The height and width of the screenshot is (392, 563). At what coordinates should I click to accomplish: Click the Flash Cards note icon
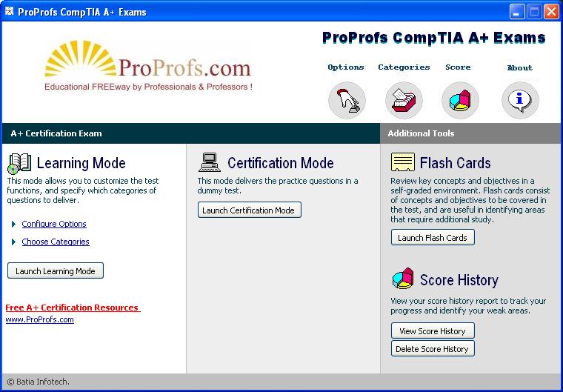click(x=402, y=162)
